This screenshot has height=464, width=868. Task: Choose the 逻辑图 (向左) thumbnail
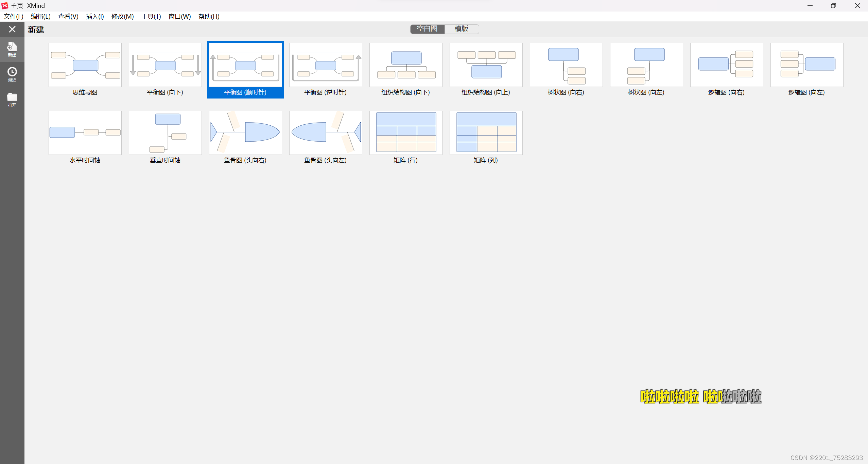coord(807,65)
